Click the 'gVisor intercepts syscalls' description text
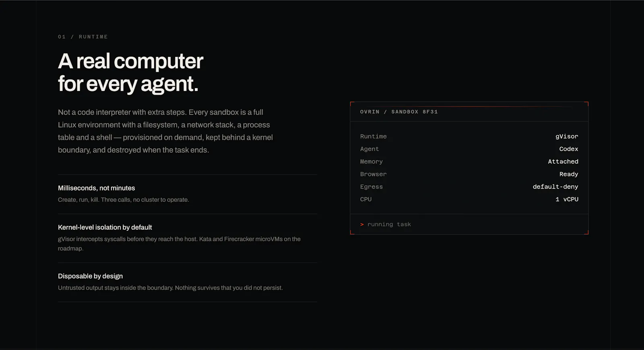This screenshot has height=350, width=644. pos(179,244)
